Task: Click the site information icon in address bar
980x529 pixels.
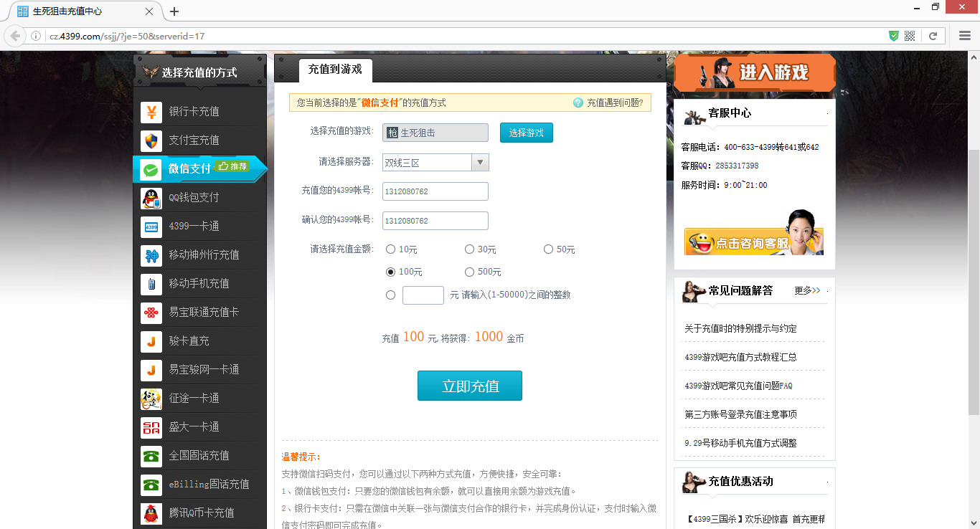Action: [35, 36]
